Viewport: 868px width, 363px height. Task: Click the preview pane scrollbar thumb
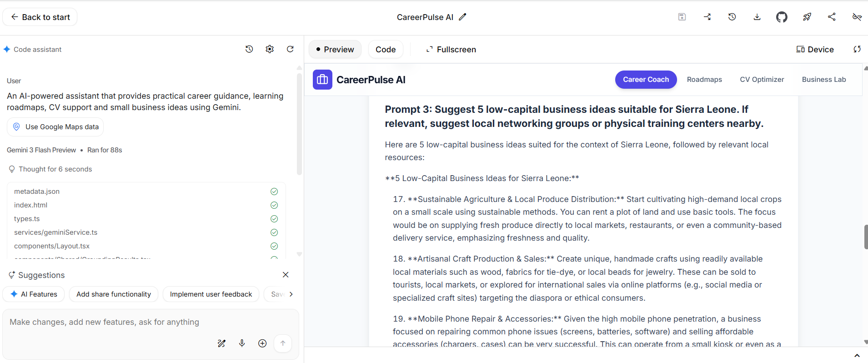(x=866, y=237)
